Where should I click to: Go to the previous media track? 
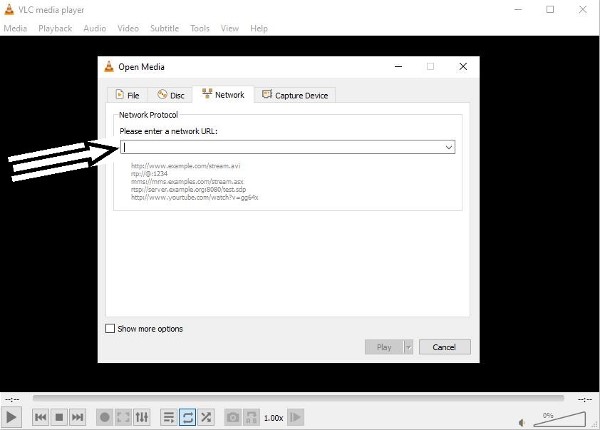click(41, 417)
